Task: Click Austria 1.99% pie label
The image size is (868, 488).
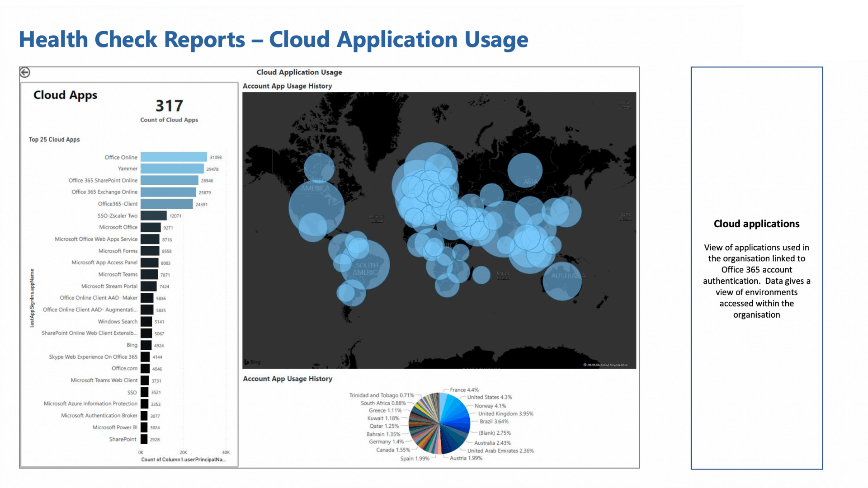Action: (466, 458)
